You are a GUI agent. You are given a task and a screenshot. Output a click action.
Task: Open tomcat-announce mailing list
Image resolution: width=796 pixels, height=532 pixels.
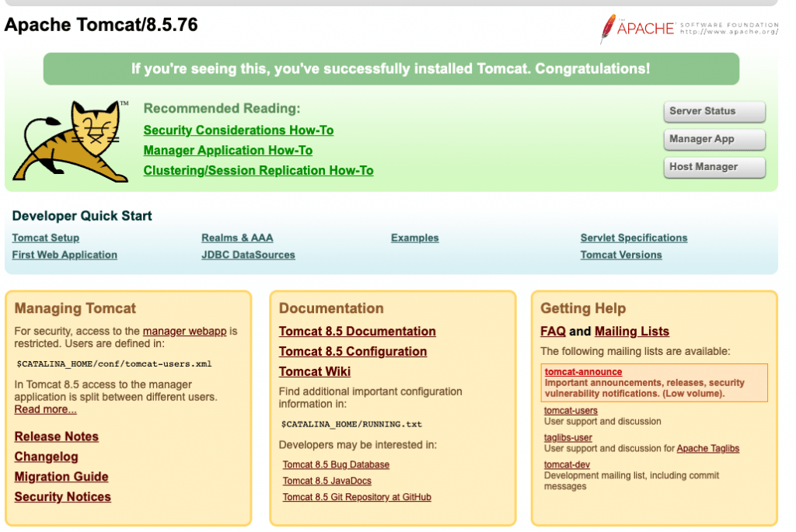(583, 372)
